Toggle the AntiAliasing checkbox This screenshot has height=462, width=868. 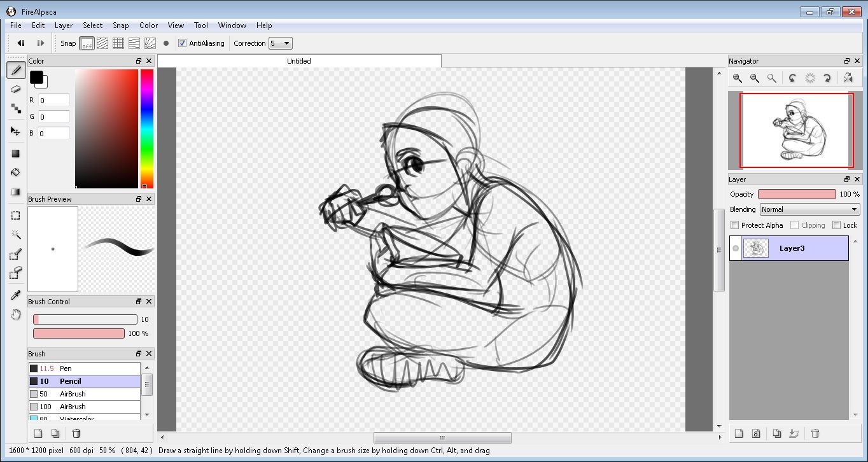[183, 43]
